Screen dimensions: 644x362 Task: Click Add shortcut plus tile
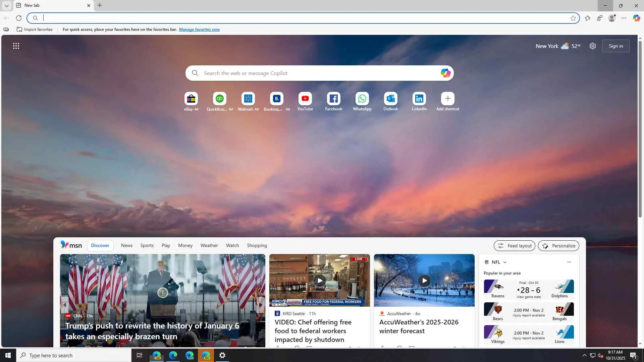[447, 99]
